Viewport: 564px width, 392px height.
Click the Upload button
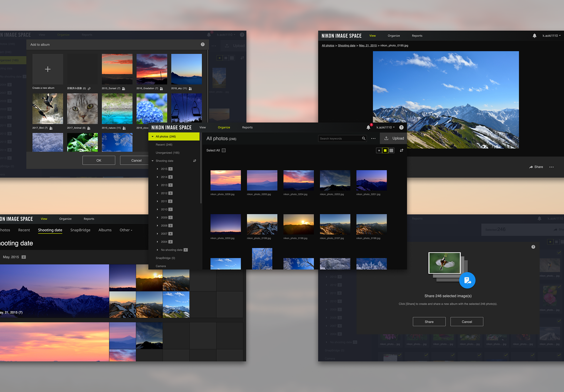point(394,138)
